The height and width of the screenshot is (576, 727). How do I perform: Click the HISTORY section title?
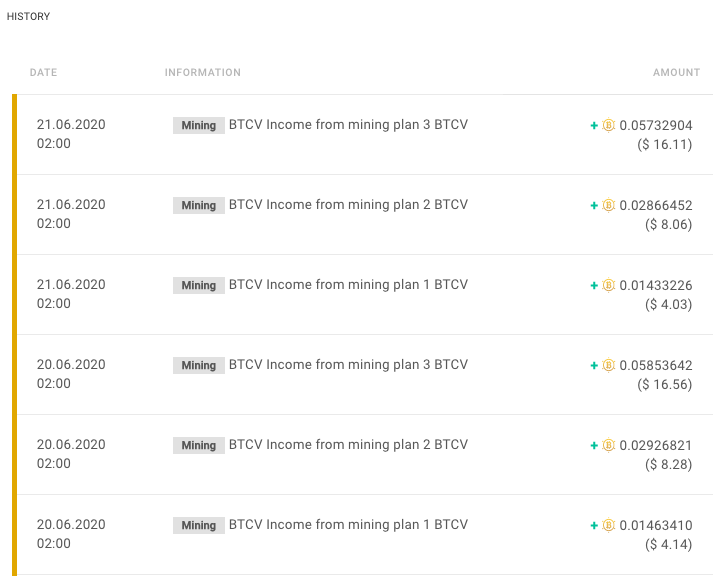point(28,17)
